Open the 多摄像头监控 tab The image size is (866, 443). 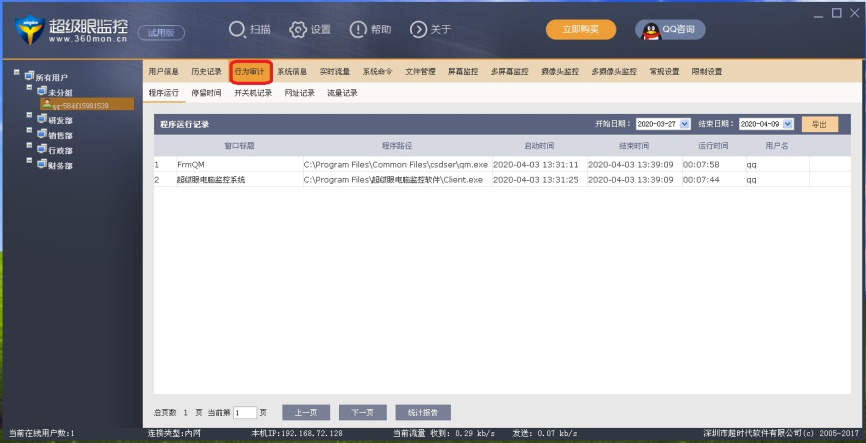click(614, 71)
